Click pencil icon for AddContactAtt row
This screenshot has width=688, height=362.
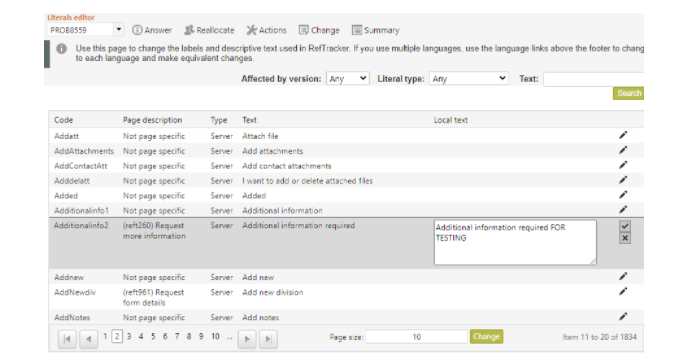[x=623, y=165]
